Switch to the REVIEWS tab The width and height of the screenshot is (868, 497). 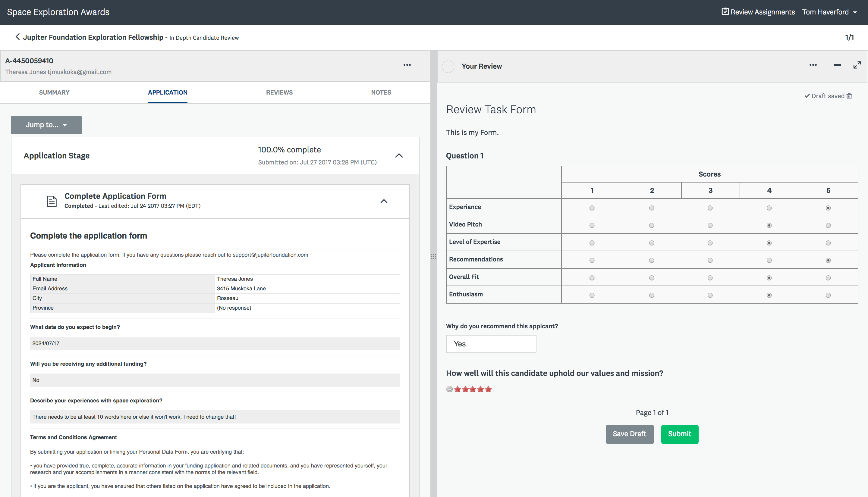coord(279,92)
